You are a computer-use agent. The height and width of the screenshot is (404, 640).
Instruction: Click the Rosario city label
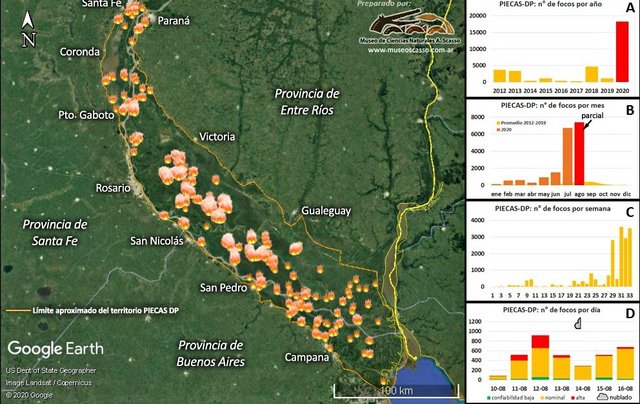113,188
